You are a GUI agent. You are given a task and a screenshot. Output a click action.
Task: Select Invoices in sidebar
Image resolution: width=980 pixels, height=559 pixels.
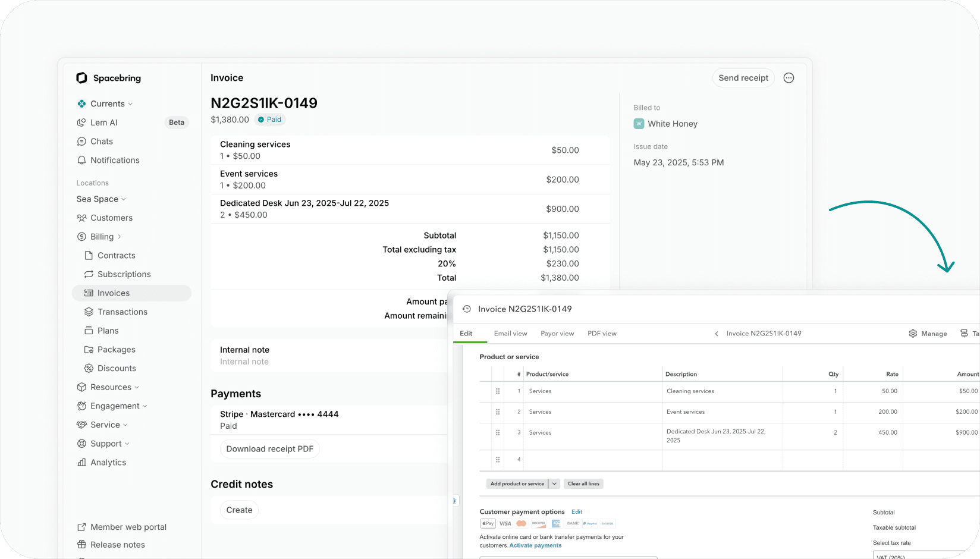pyautogui.click(x=131, y=293)
